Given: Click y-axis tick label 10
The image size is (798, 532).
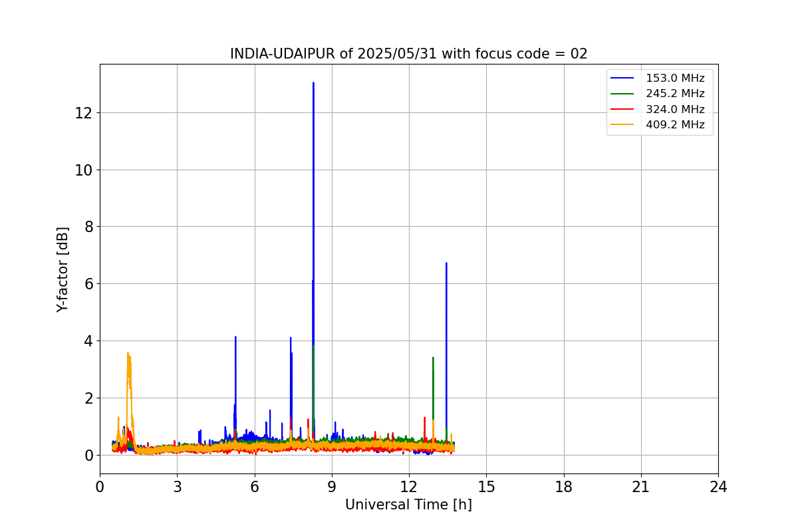Looking at the screenshot, I should 83,170.
